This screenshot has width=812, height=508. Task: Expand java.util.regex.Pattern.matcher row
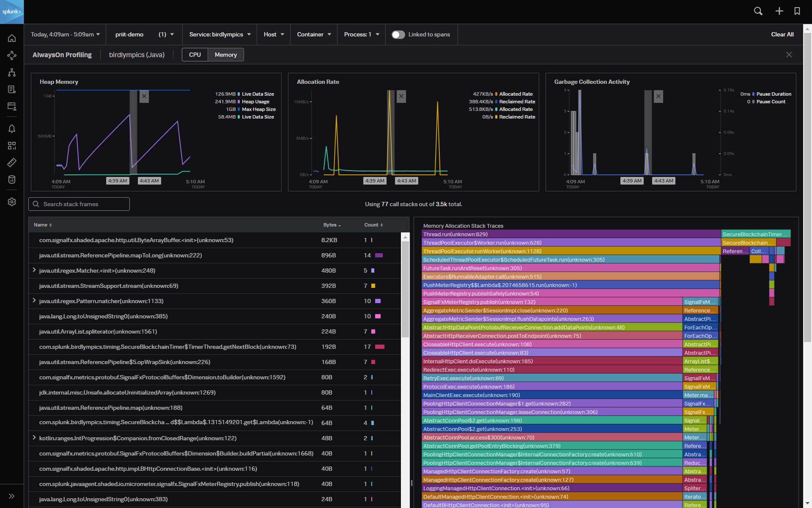(x=33, y=301)
